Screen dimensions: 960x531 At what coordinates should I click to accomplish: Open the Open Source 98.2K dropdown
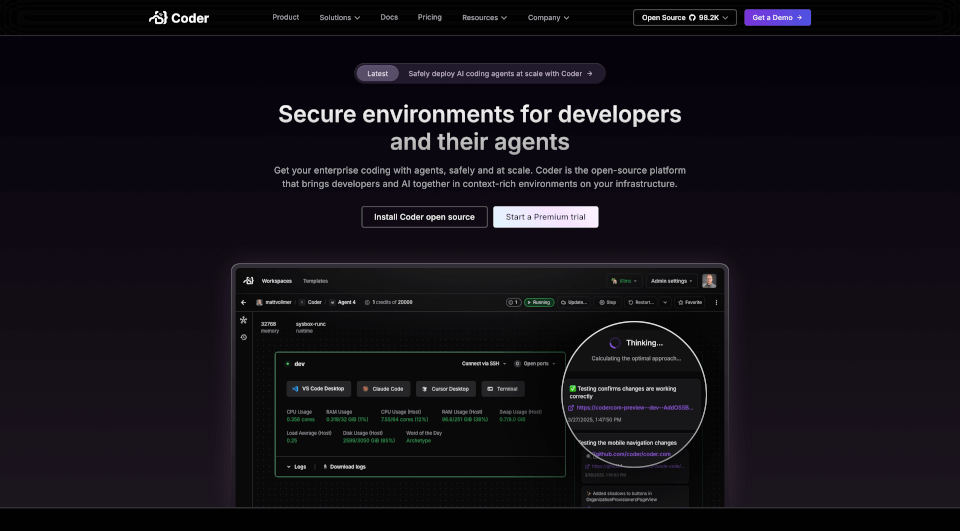coord(684,18)
